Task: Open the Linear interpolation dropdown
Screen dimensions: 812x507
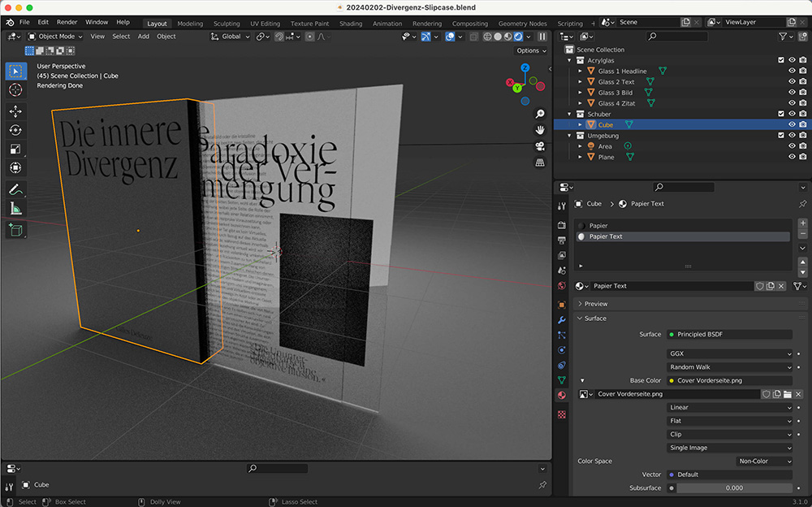Action: [x=728, y=408]
